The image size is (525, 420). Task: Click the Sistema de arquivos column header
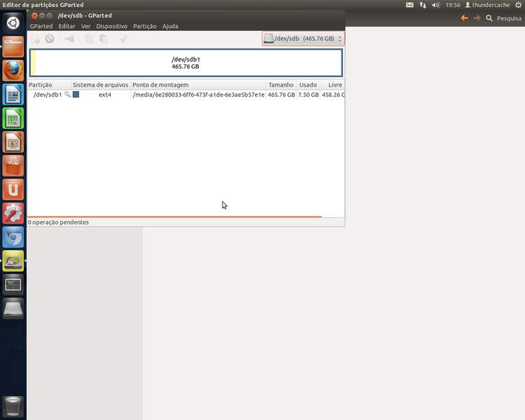[x=100, y=85]
